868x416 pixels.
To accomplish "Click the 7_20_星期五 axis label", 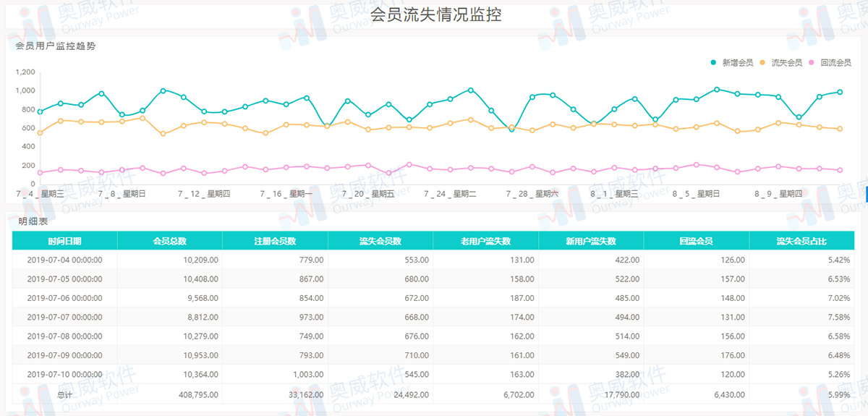I will point(368,194).
